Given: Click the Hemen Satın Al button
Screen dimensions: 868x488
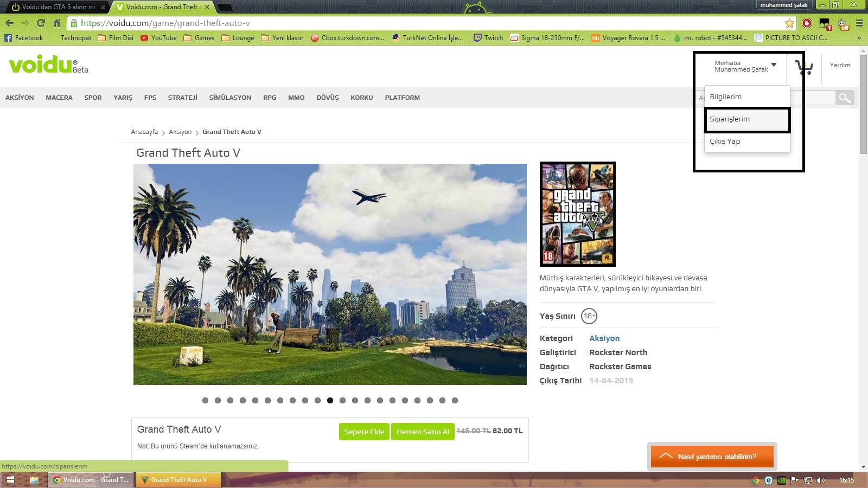Looking at the screenshot, I should click(x=423, y=432).
